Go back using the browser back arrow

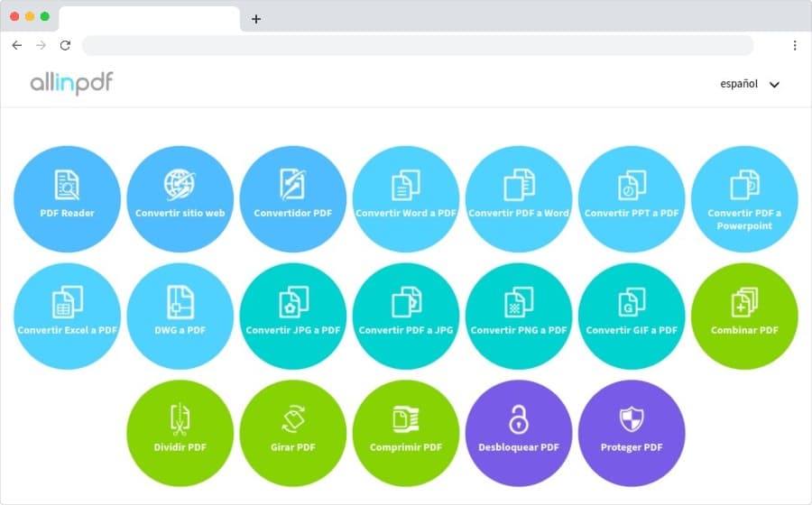tap(17, 45)
